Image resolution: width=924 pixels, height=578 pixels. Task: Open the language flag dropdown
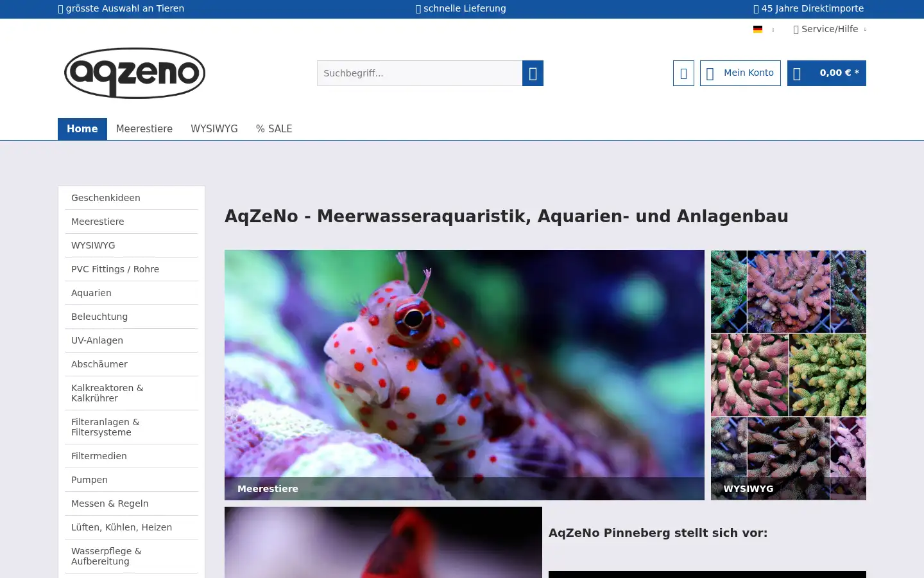tap(764, 29)
